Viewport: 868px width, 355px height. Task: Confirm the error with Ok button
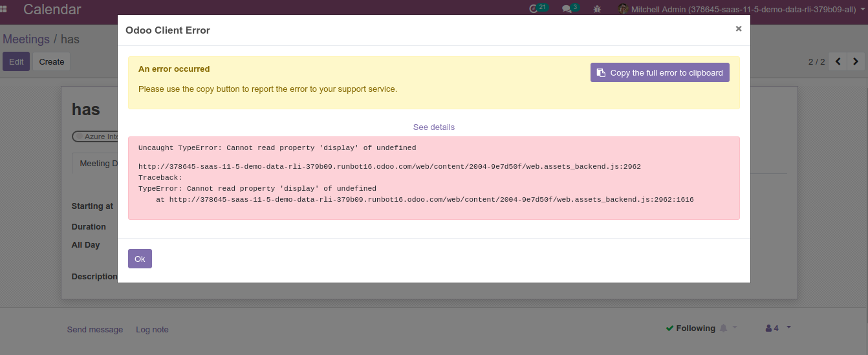tap(140, 259)
